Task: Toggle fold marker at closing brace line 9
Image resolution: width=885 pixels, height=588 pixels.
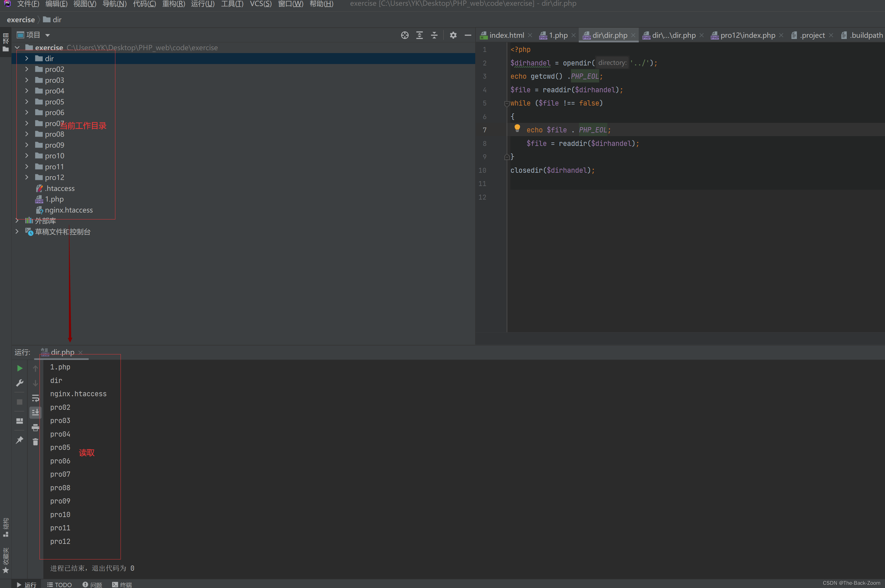Action: pos(507,157)
